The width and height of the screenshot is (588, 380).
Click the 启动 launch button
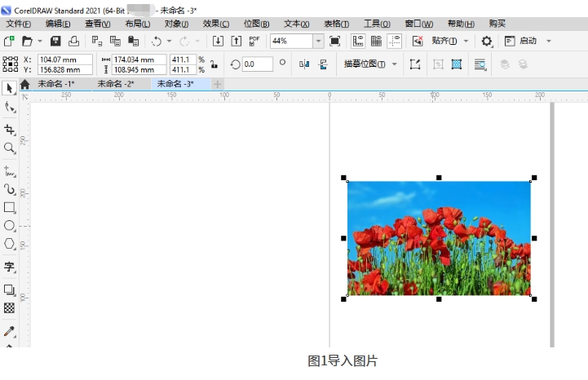pyautogui.click(x=528, y=41)
